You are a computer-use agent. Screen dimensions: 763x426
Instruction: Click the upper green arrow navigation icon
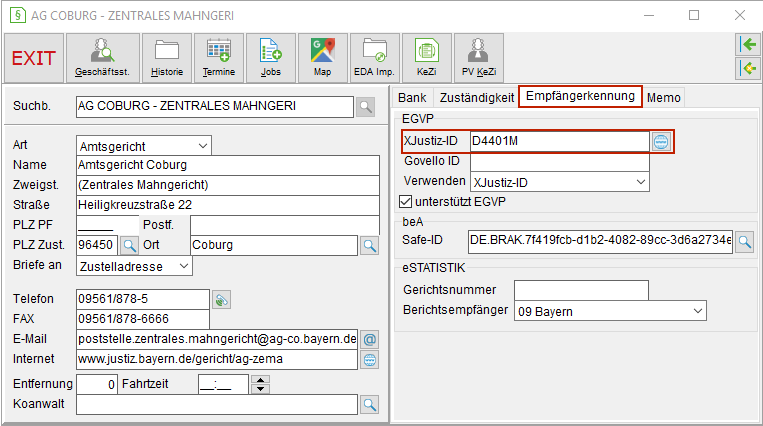(748, 45)
